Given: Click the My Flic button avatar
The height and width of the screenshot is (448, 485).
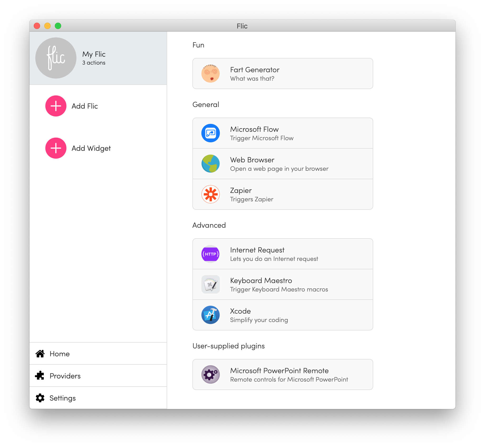Looking at the screenshot, I should 56,57.
